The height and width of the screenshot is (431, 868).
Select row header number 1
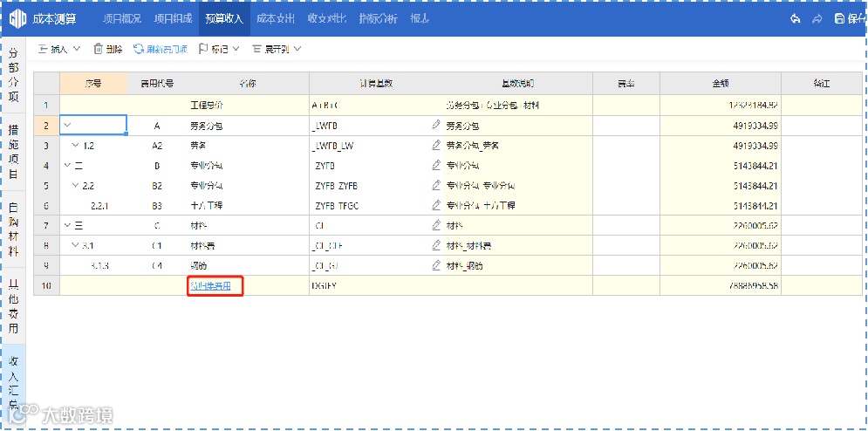coord(46,106)
